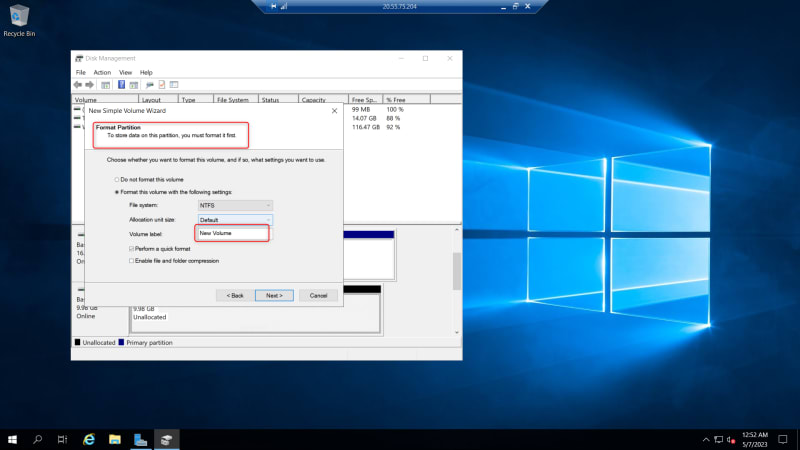The width and height of the screenshot is (800, 450).
Task: Open the Action Center notification icon
Action: 783,439
